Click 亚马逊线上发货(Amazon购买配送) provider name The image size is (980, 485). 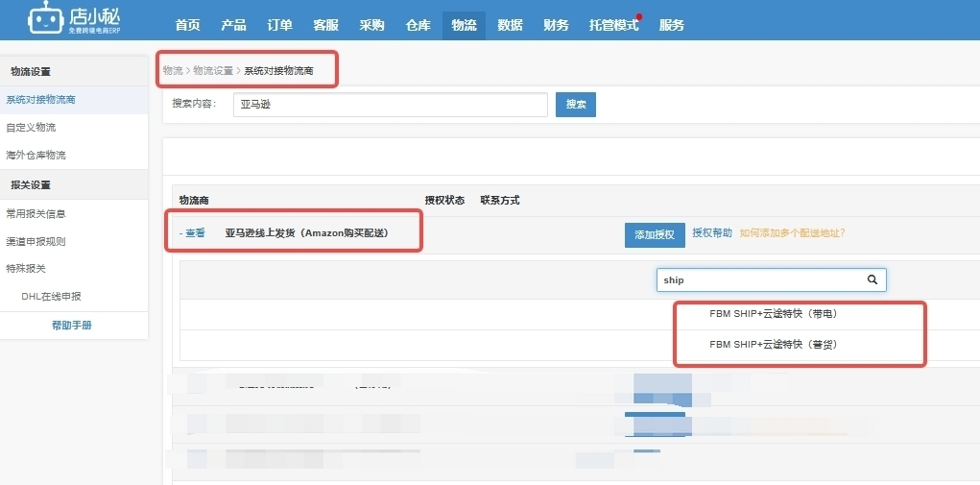coord(307,233)
